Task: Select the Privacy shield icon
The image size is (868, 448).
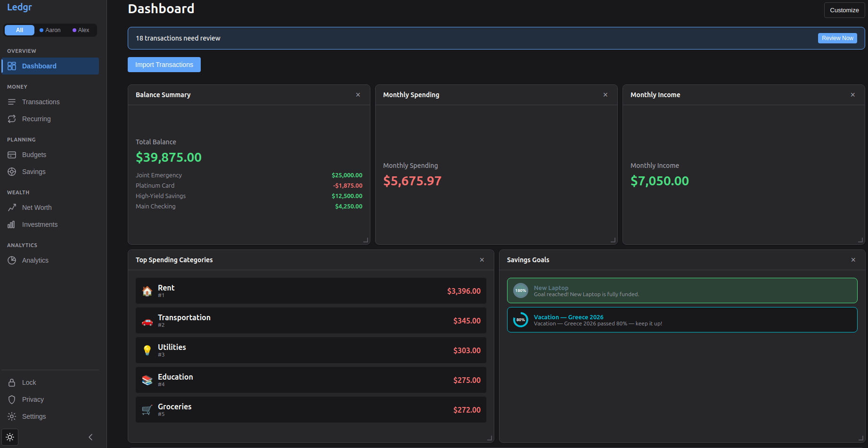Action: point(12,399)
